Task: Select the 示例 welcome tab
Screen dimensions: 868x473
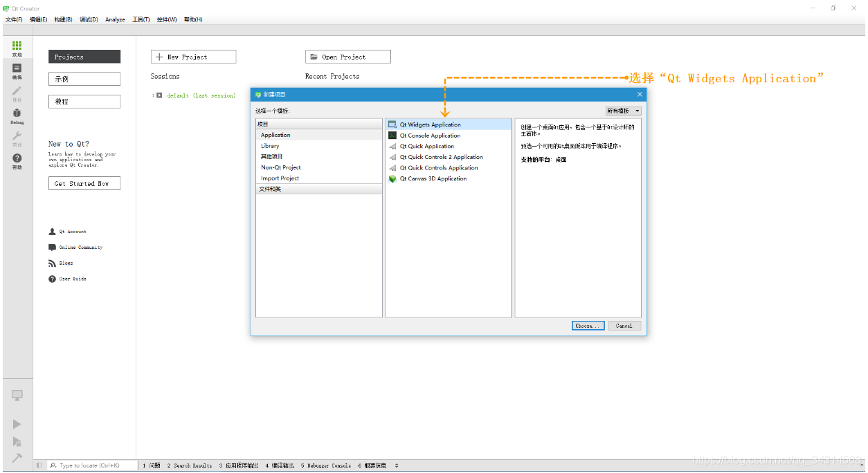Action: (x=84, y=79)
